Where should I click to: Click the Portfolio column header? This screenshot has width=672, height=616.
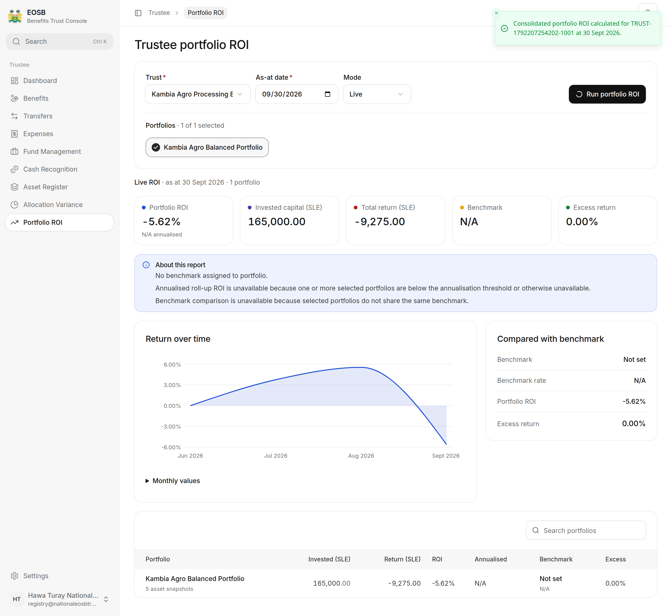coord(157,559)
